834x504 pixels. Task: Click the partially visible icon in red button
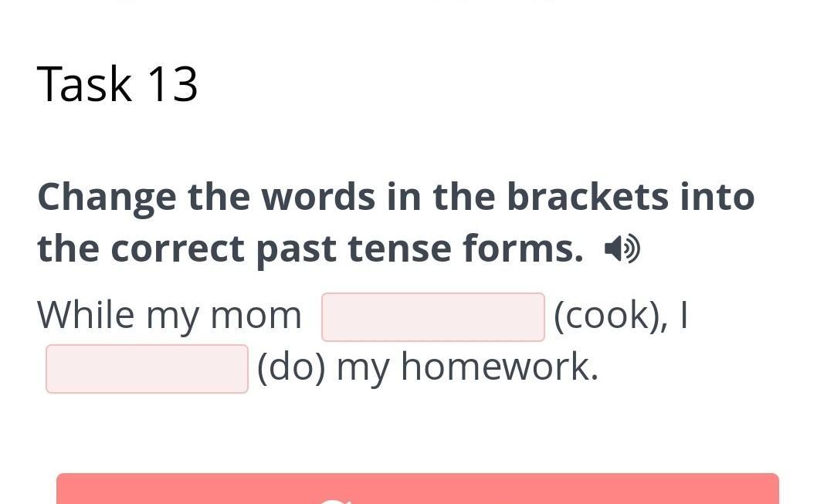point(334,500)
